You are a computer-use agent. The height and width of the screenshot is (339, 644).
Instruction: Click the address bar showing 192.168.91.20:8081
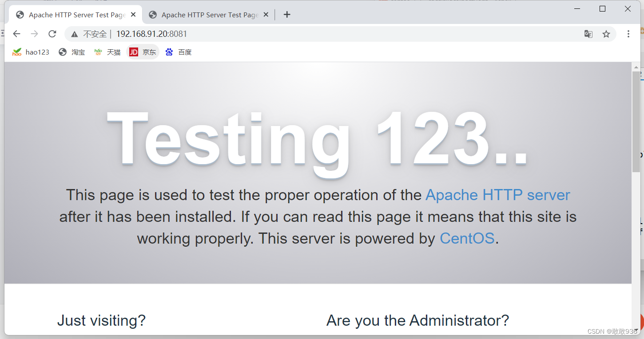pos(340,34)
